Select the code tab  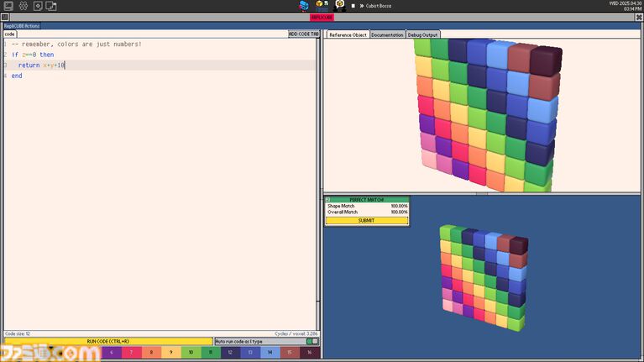9,34
